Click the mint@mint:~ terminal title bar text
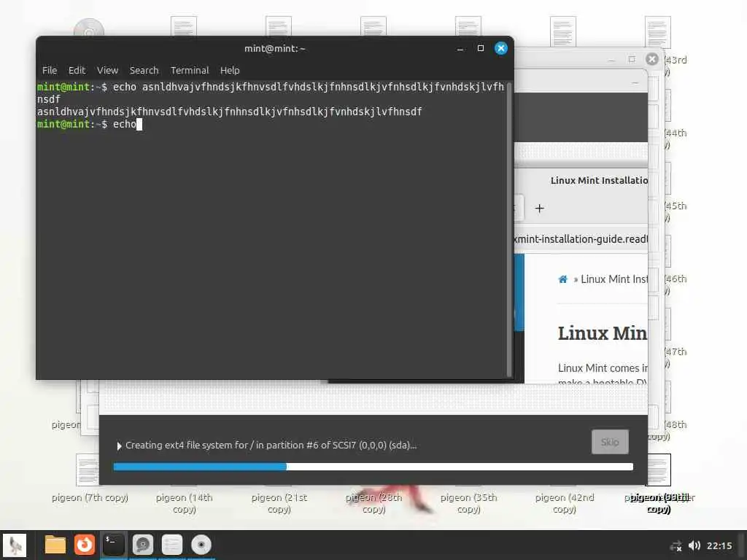This screenshot has width=747, height=560. click(x=274, y=49)
